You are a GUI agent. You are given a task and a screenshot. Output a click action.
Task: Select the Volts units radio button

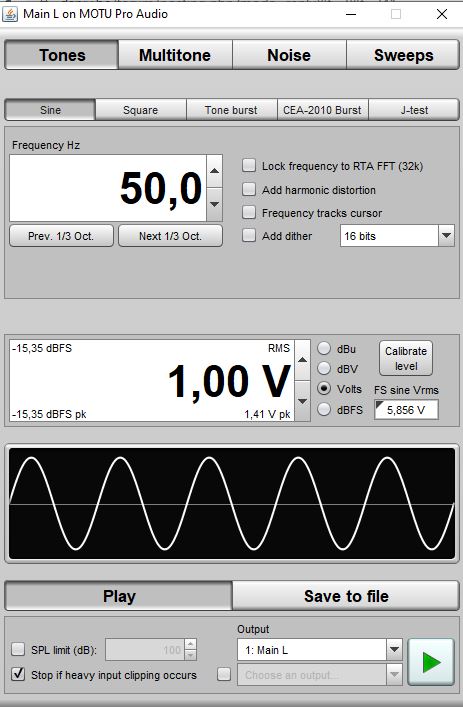coord(324,389)
